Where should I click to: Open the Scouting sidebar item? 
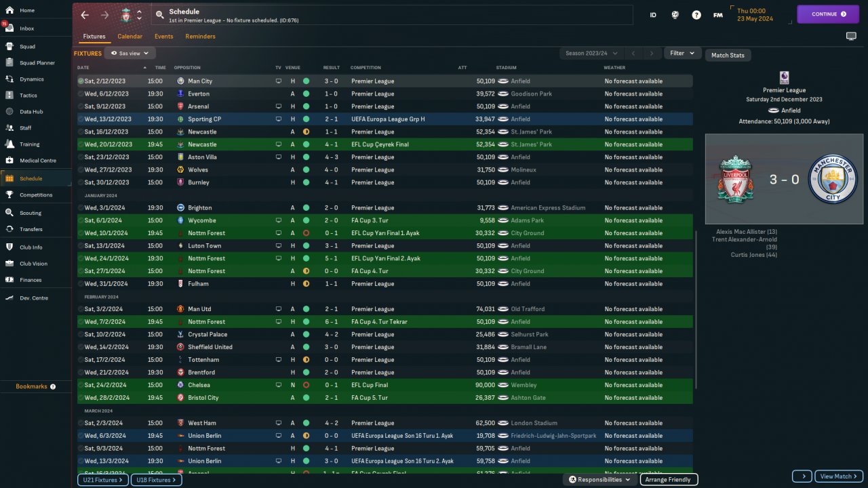pyautogui.click(x=36, y=213)
